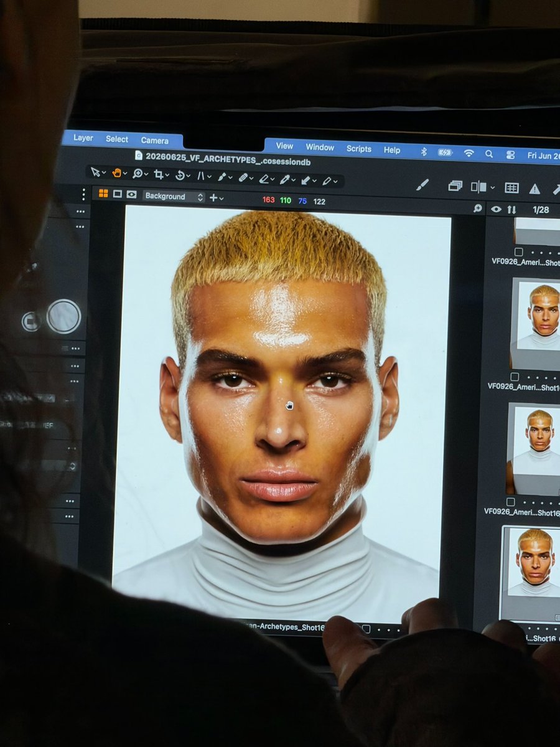Expand the Annotations pencil tool chevron
This screenshot has width=560, height=747.
(335, 182)
